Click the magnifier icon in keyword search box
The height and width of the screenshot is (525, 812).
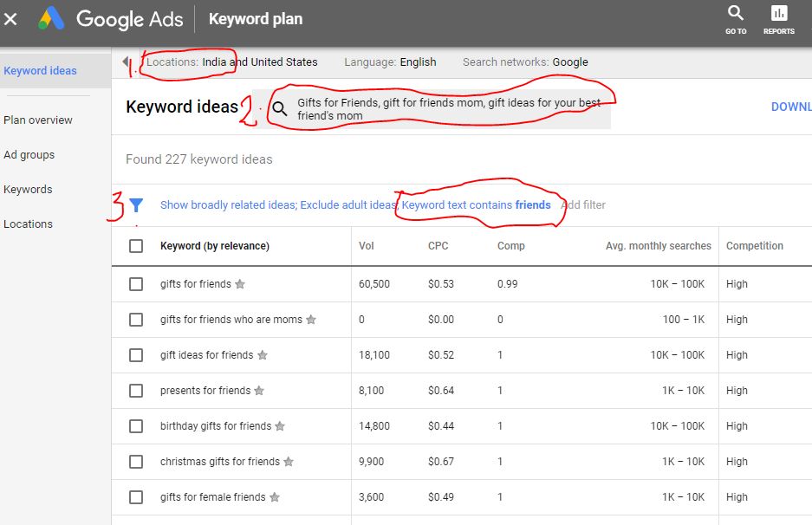pos(280,109)
